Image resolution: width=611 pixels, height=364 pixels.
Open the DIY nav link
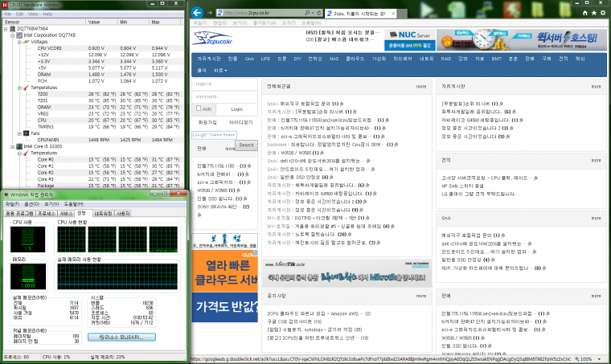point(297,59)
